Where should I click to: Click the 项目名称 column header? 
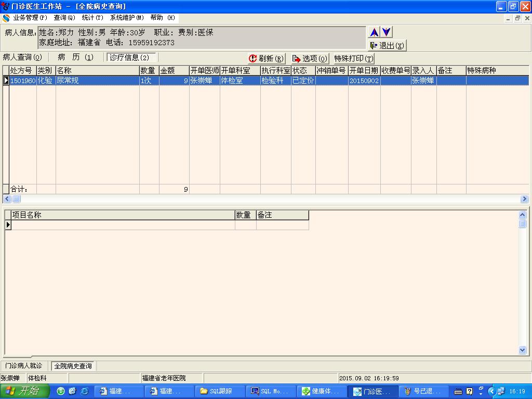click(x=123, y=215)
